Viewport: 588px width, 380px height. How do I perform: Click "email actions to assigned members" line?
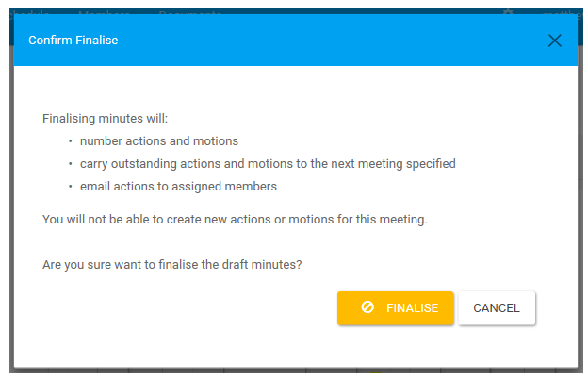tap(178, 186)
